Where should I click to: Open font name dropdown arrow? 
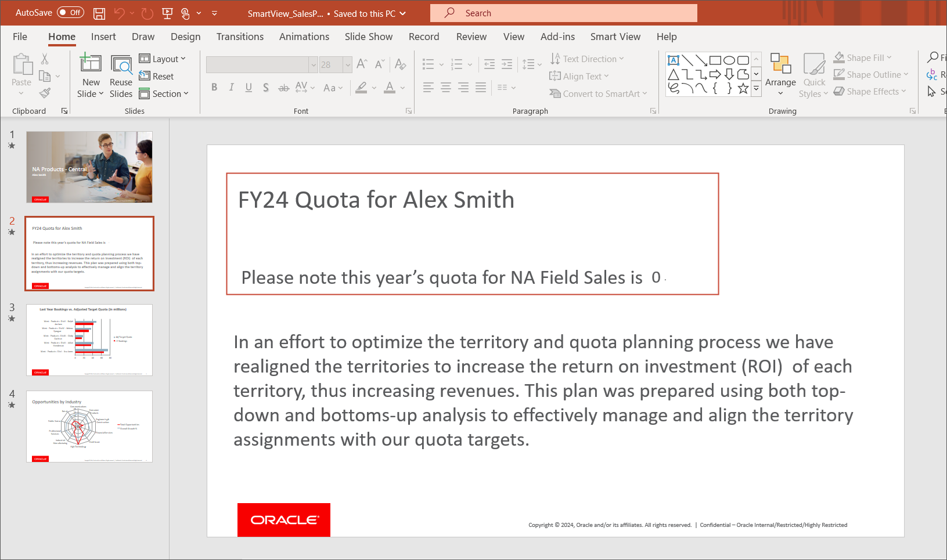313,64
